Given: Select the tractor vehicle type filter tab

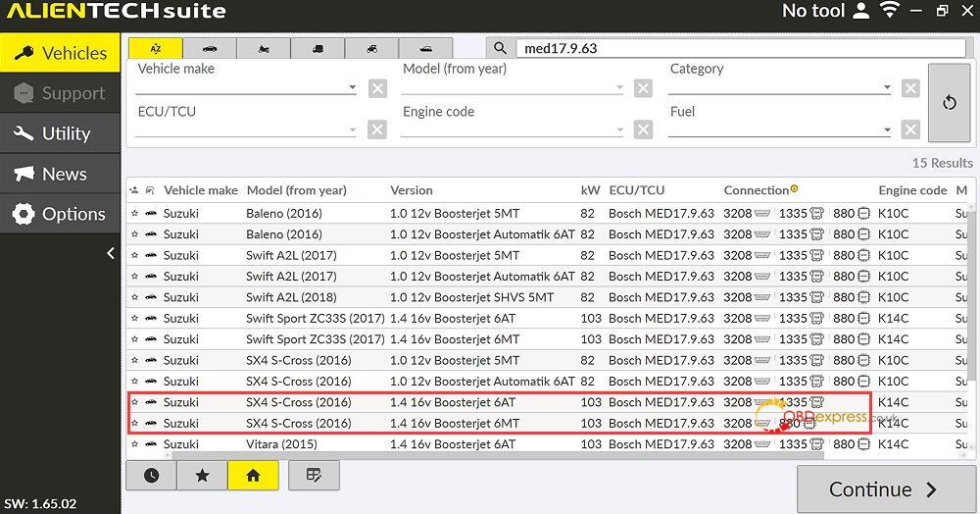Looking at the screenshot, I should click(371, 48).
